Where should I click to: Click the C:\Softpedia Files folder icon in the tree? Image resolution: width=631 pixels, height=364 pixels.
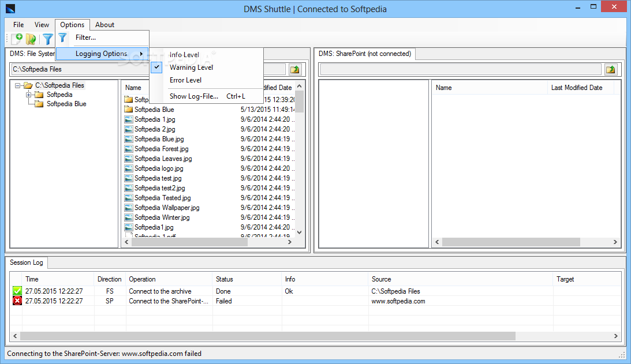pyautogui.click(x=28, y=85)
